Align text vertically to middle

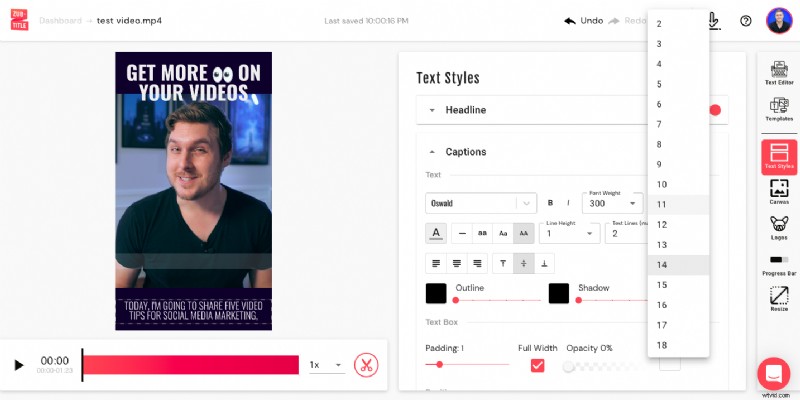click(523, 263)
